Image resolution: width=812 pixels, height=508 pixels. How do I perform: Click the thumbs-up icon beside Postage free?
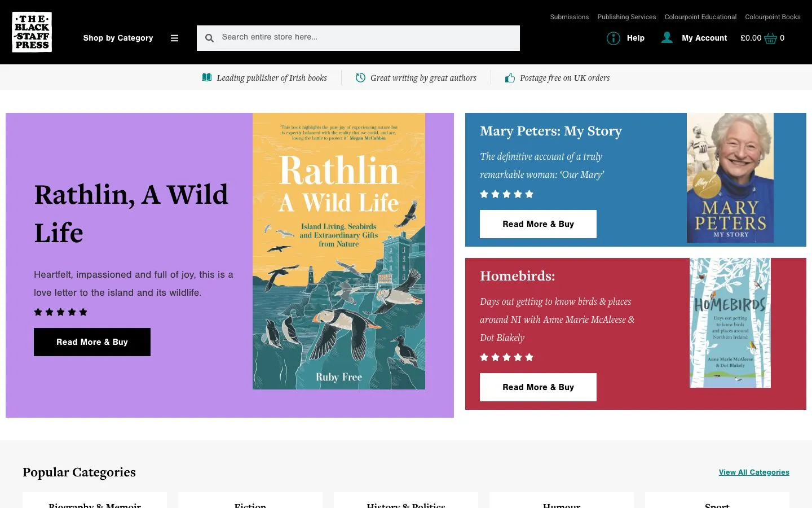(510, 77)
